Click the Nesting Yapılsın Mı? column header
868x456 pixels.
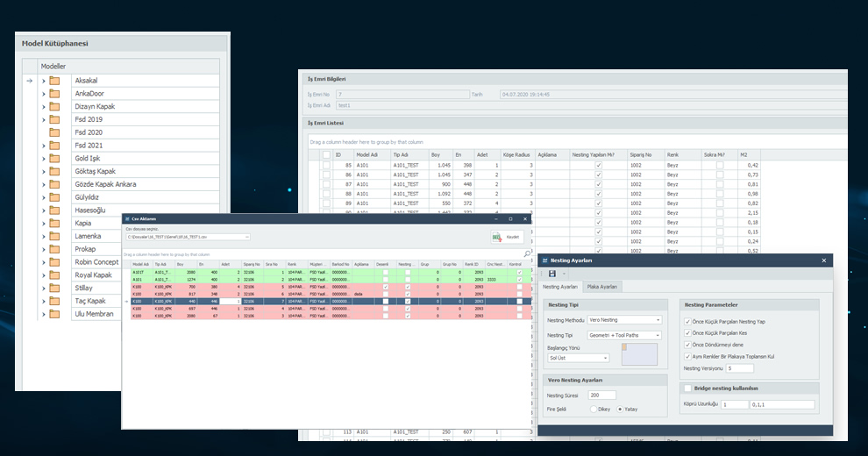[x=597, y=155]
